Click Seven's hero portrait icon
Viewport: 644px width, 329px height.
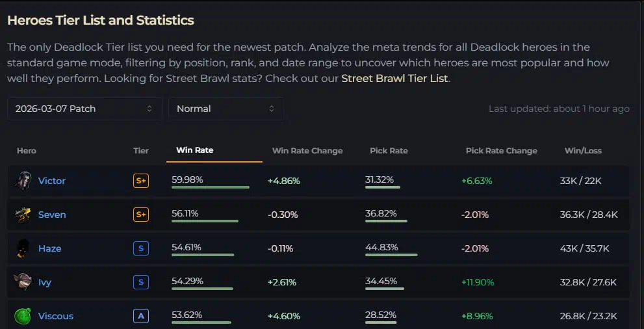tap(23, 215)
